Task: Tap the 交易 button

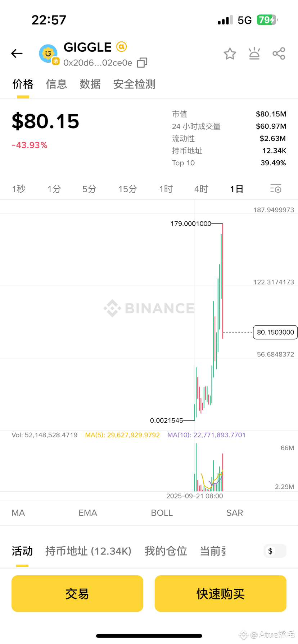Action: pos(77,594)
